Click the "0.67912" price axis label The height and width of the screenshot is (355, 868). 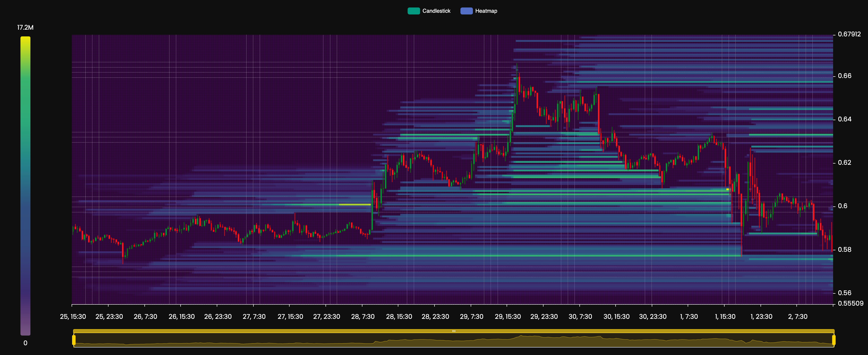coord(849,34)
